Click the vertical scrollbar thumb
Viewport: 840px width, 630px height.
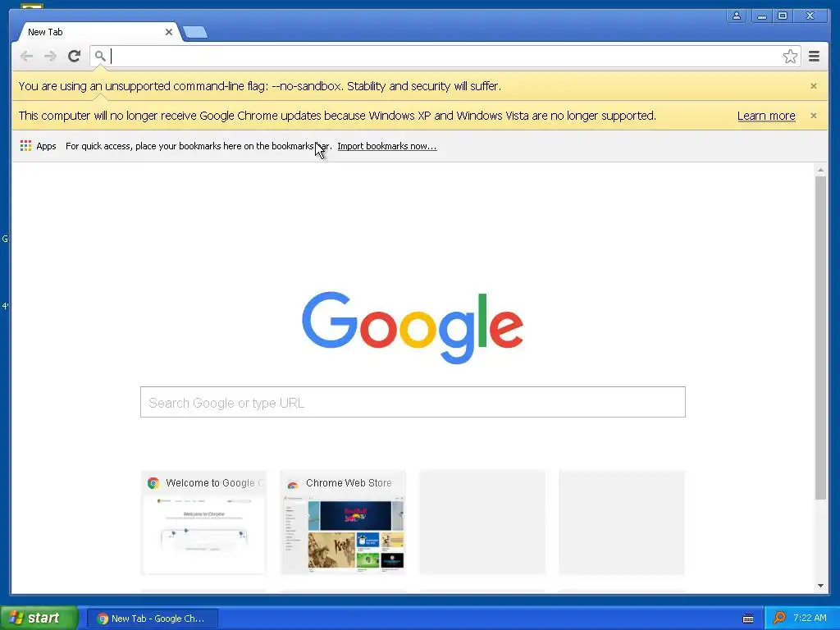pos(820,337)
